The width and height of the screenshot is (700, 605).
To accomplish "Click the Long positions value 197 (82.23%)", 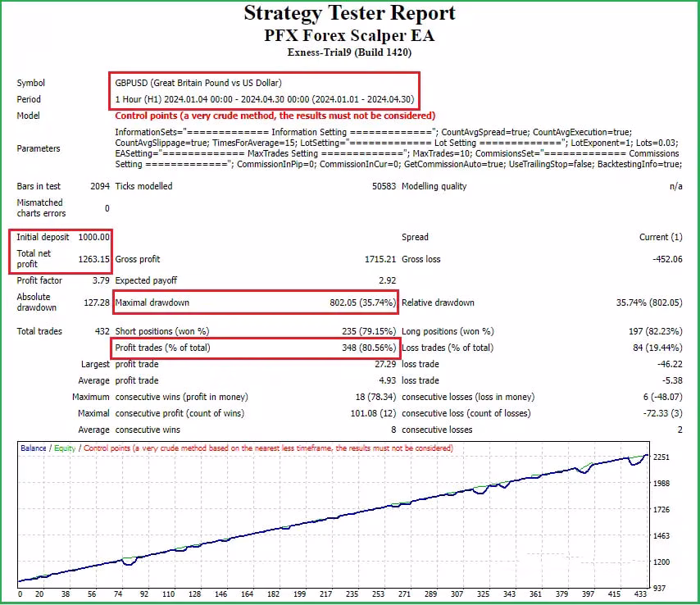I will coord(656,331).
